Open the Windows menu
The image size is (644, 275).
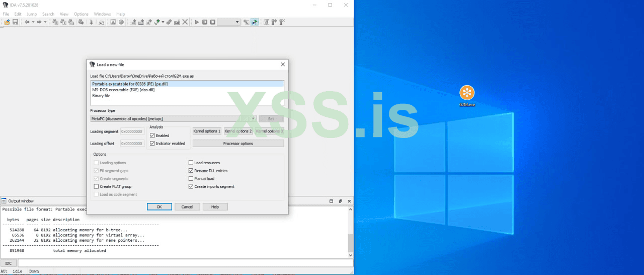click(x=103, y=14)
